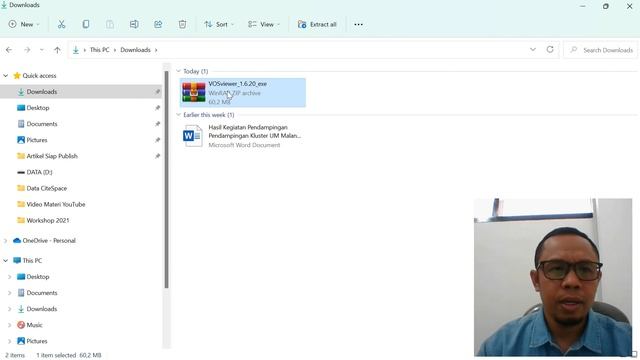Collapse the This PC tree node

(x=6, y=260)
